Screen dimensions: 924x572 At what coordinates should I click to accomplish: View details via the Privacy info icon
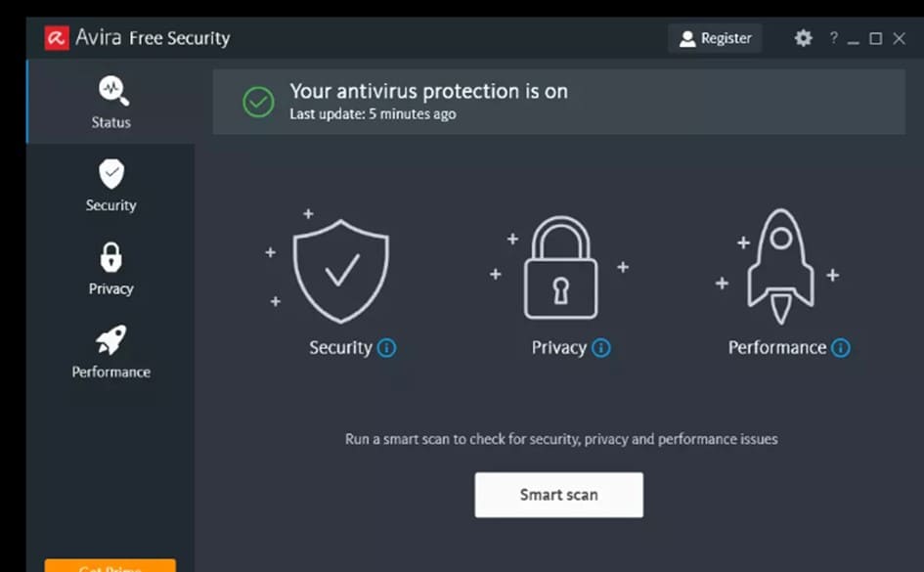coord(602,347)
